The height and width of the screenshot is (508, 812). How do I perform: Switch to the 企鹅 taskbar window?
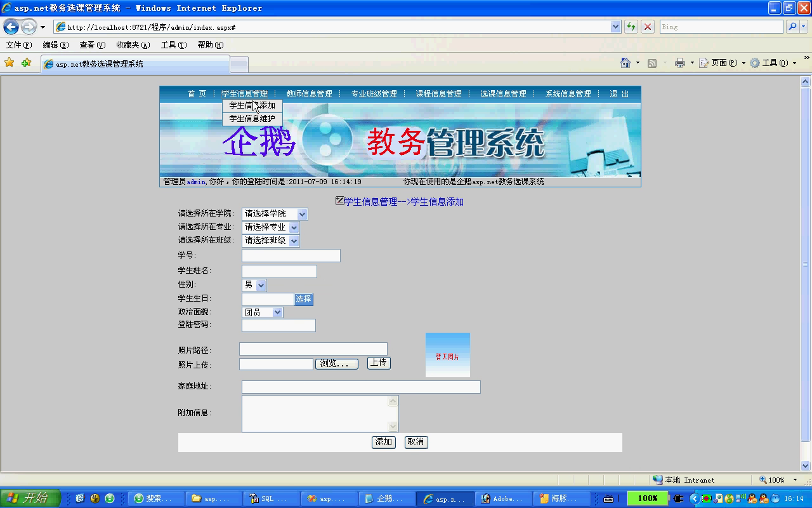pos(387,498)
